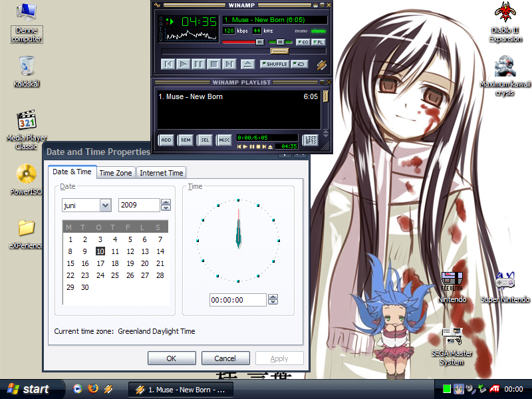Decrease year with spinner down arrow

[166, 208]
